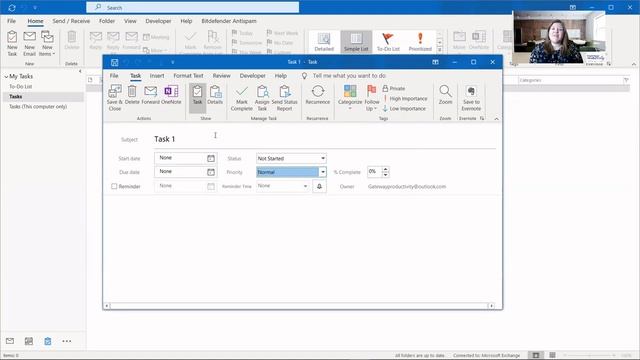Open more navigation options ellipsis
Image resolution: width=640 pixels, height=360 pixels.
[x=67, y=341]
